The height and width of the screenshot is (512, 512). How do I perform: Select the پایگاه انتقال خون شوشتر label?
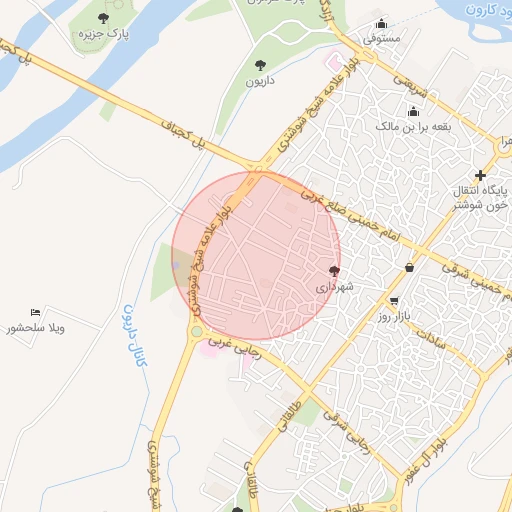[x=480, y=198]
